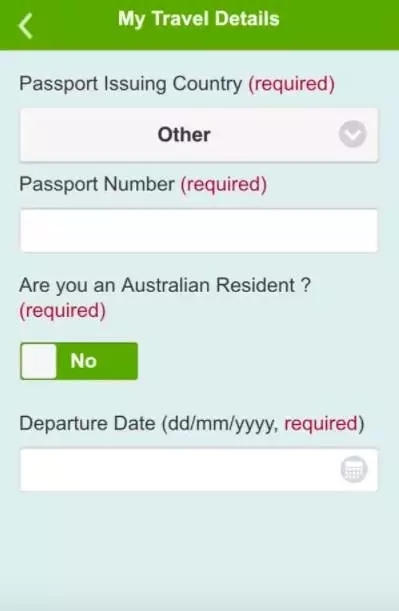Tap "(required)" under the Australian Resident question
Viewport: 399px width, 611px height.
click(63, 311)
